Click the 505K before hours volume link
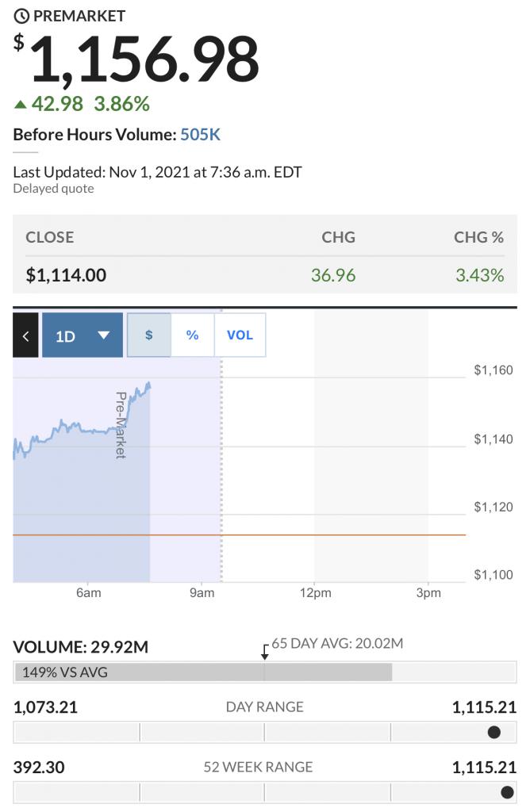Screen dimensions: 530x812 [200, 135]
